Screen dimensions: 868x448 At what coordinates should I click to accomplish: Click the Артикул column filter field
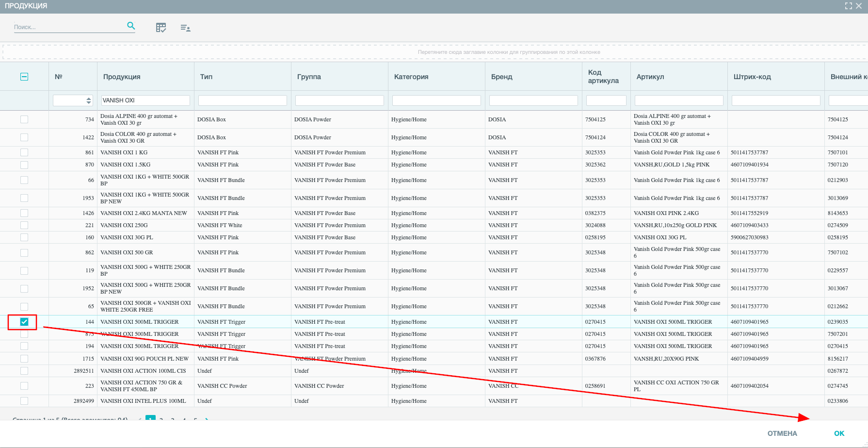tap(679, 100)
